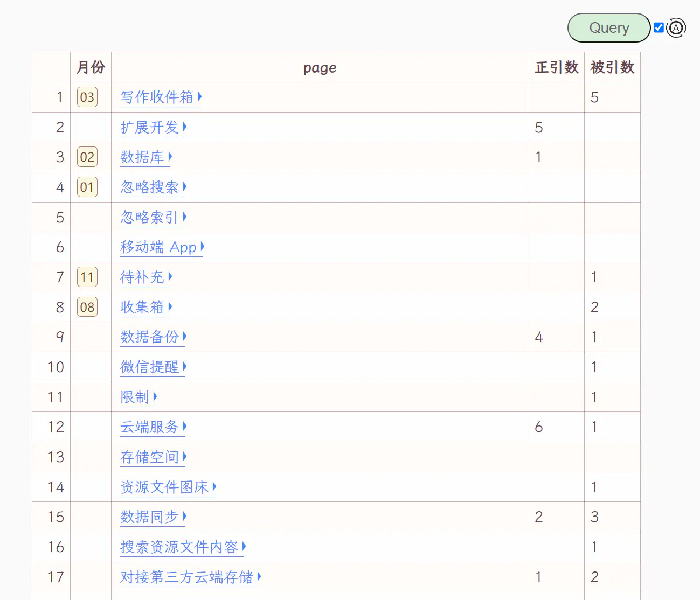Click the 03 month tag

click(x=87, y=97)
